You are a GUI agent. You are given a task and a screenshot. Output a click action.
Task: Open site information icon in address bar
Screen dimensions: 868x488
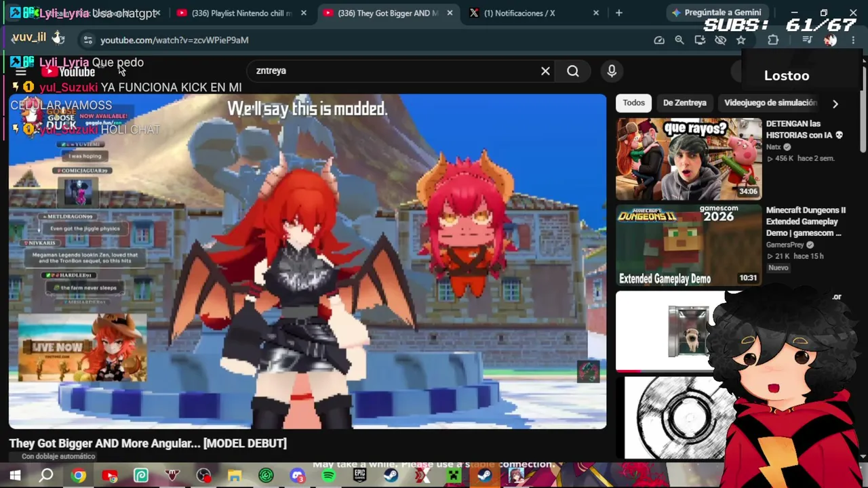pyautogui.click(x=87, y=40)
